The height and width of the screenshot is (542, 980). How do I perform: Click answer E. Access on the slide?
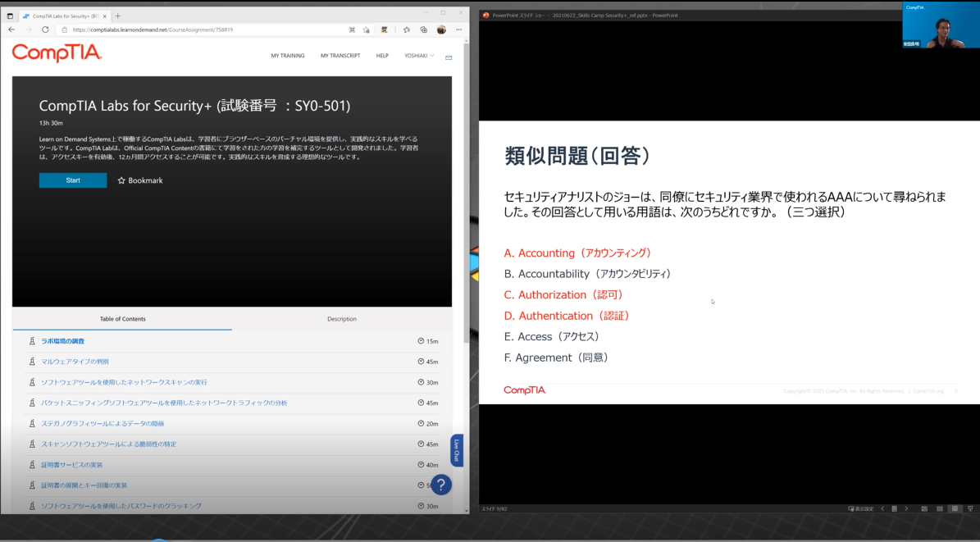click(552, 336)
